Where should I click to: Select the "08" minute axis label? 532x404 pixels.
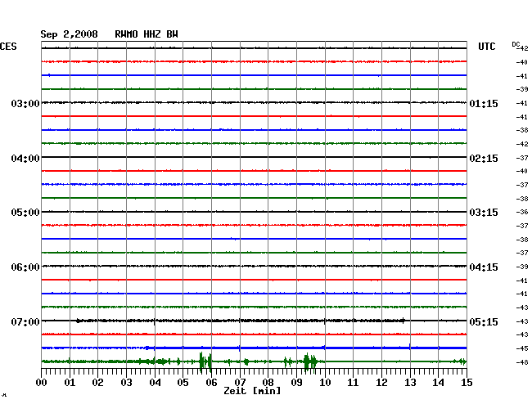(268, 383)
